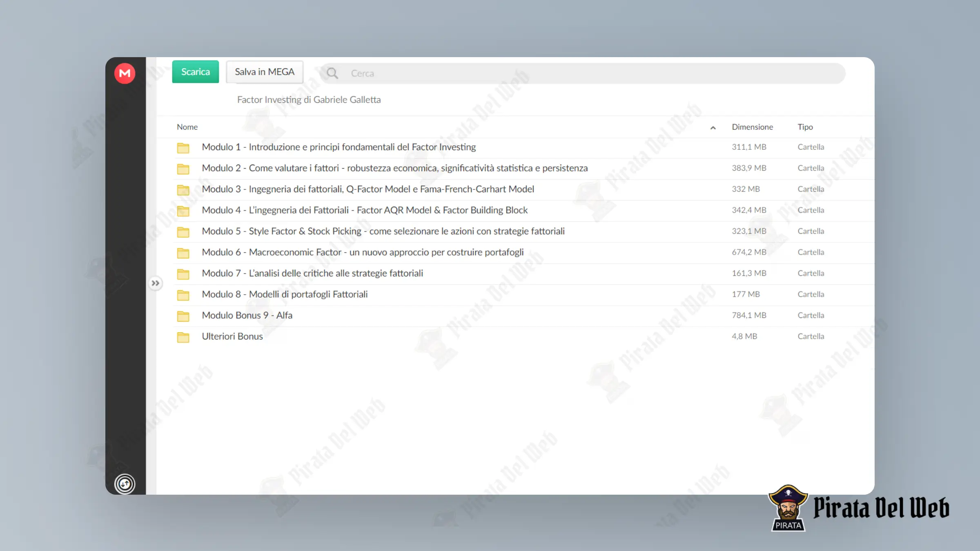Viewport: 980px width, 551px height.
Task: Click Cartella type in Ulteriori Bonus row
Action: coord(811,336)
